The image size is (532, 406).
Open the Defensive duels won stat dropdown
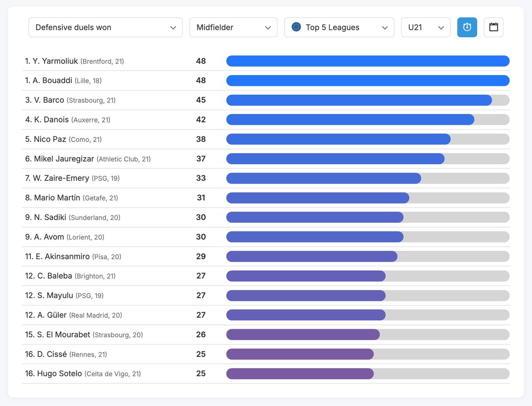[x=105, y=27]
